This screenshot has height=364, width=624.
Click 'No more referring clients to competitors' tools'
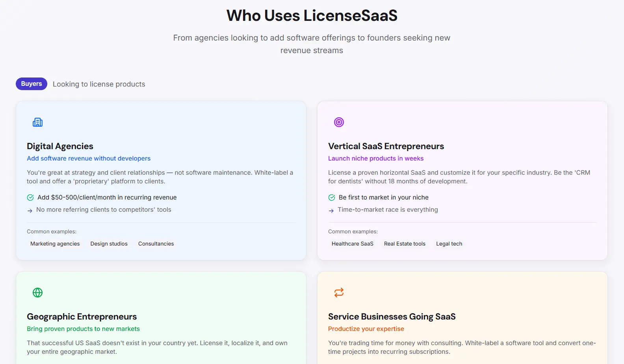(104, 210)
